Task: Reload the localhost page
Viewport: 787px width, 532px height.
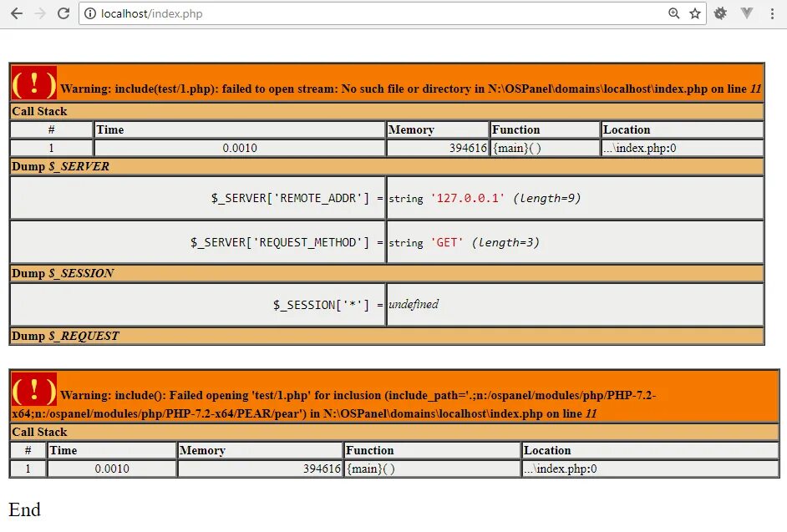Action: (63, 13)
